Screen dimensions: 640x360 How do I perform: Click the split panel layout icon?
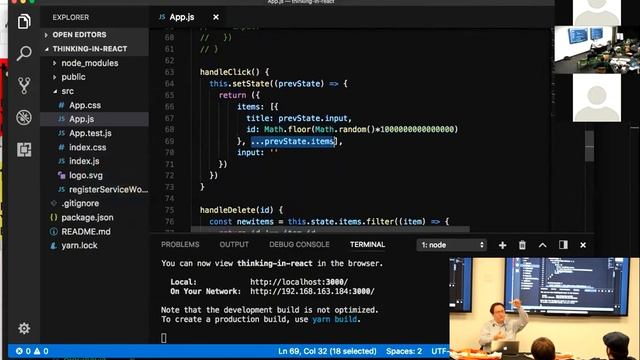pos(563,244)
